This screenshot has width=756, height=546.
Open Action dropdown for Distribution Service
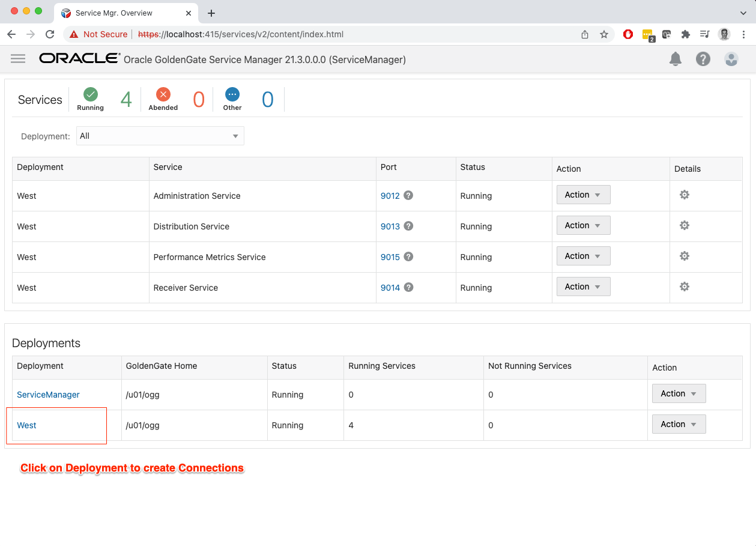pyautogui.click(x=583, y=226)
